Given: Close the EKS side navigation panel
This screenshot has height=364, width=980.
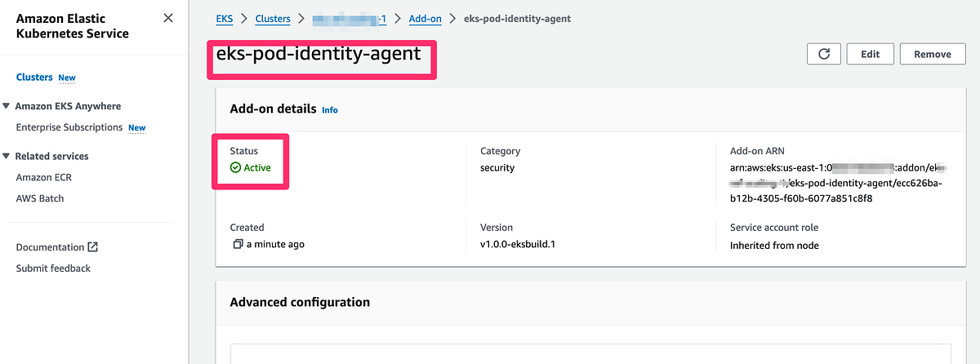Looking at the screenshot, I should point(167,18).
